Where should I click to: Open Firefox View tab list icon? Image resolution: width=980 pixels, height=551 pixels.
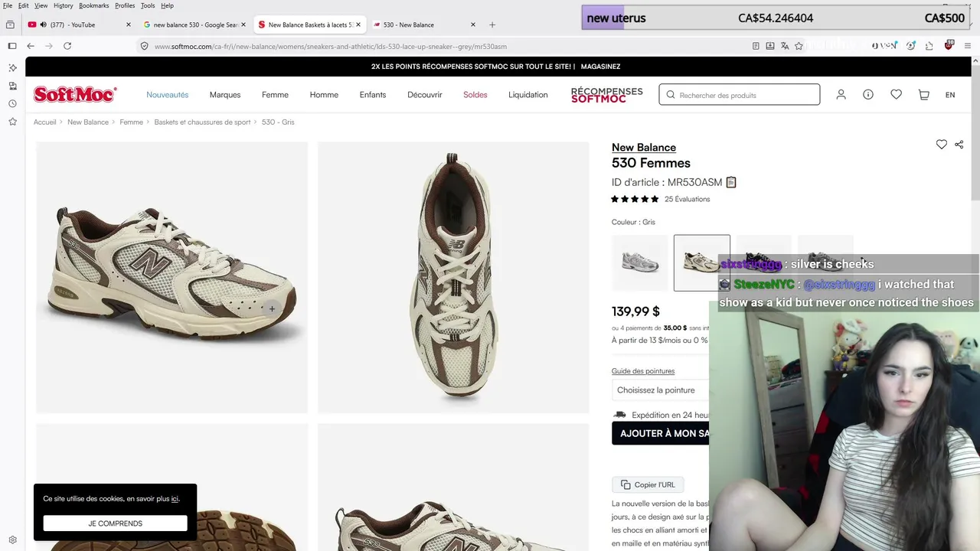[x=10, y=24]
